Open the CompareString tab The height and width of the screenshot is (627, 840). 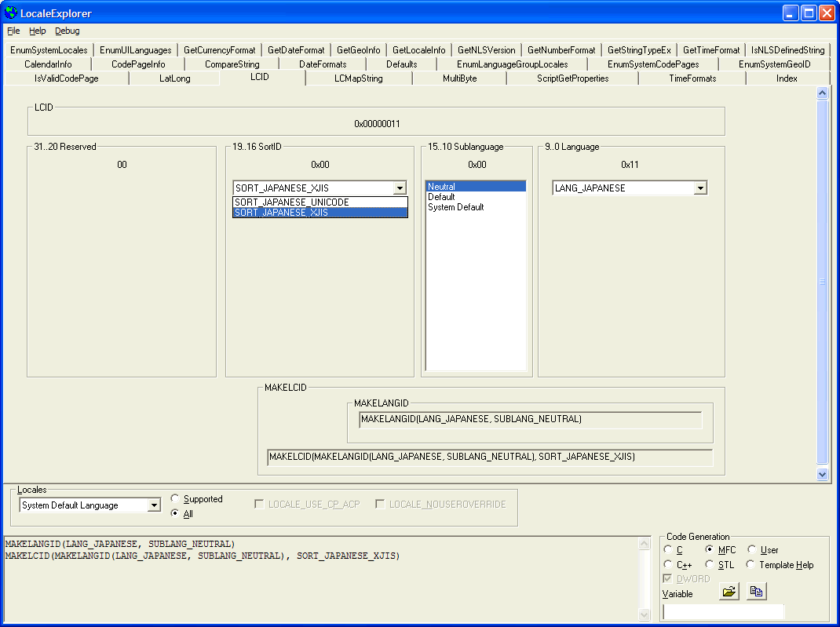(x=232, y=64)
